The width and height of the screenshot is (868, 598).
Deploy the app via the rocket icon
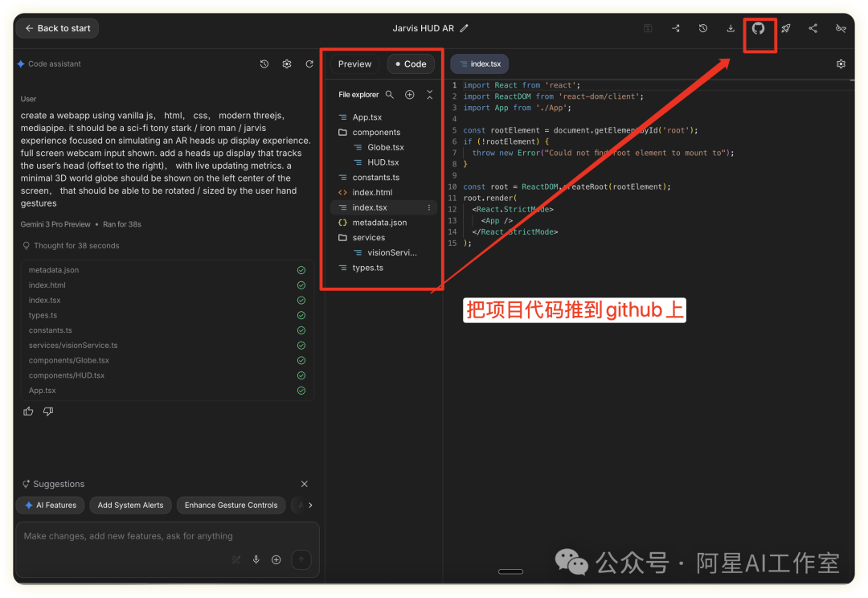(x=786, y=28)
